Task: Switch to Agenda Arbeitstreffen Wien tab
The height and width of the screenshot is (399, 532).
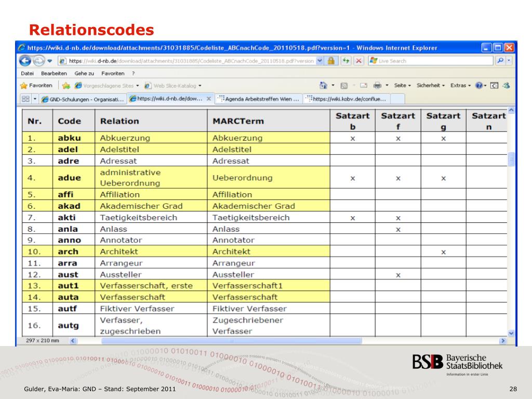Action: 258,99
